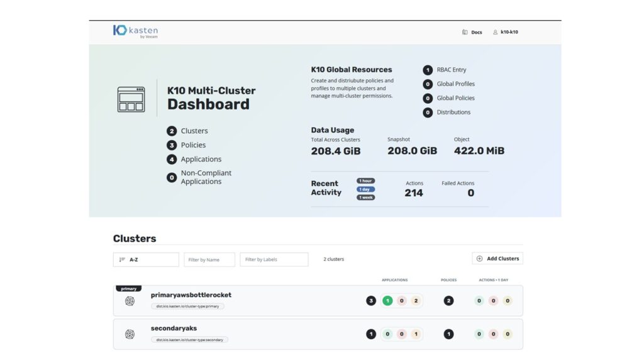The image size is (644, 362).
Task: Select the 1 week activity range
Action: point(365,197)
